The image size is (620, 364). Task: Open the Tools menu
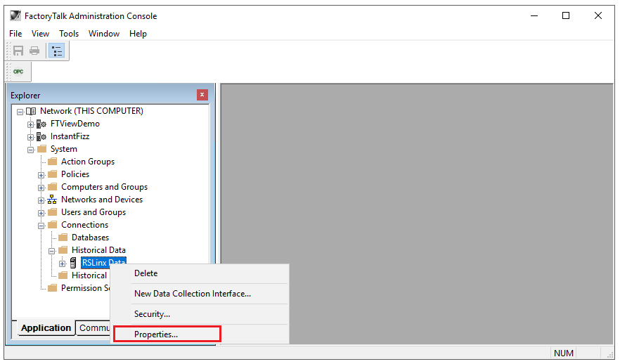(x=69, y=34)
